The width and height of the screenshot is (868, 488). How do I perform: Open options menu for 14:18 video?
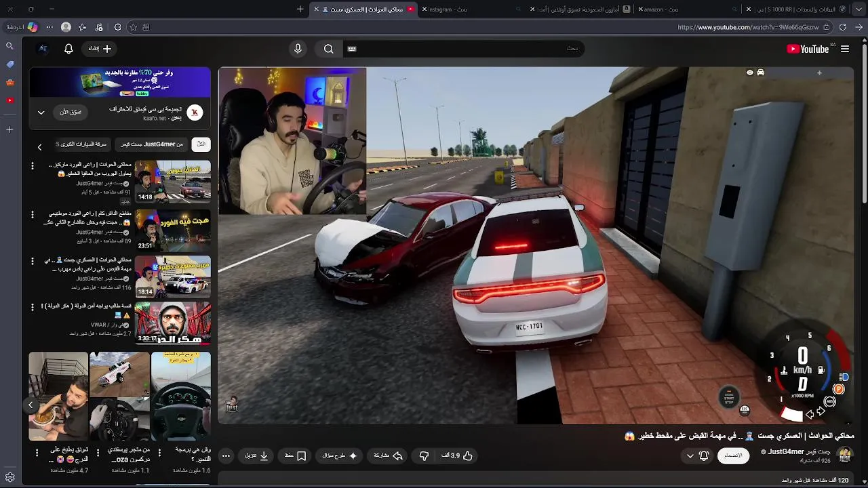point(32,166)
